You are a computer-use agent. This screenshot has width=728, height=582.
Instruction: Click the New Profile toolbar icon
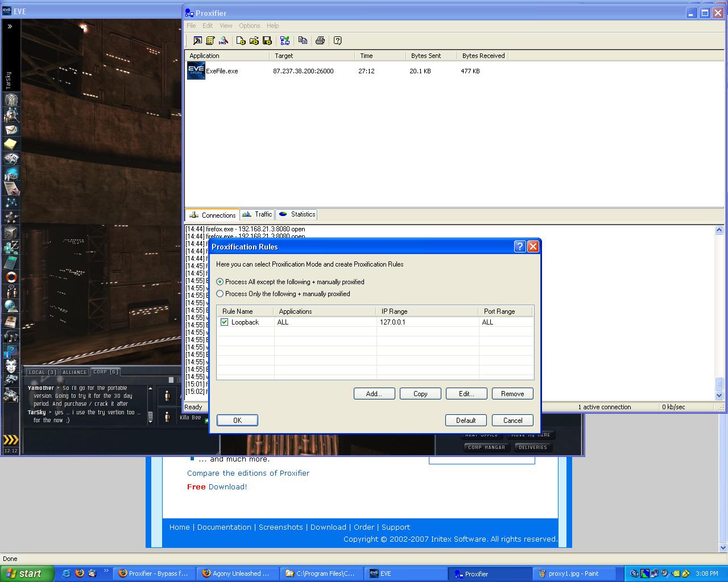click(241, 40)
